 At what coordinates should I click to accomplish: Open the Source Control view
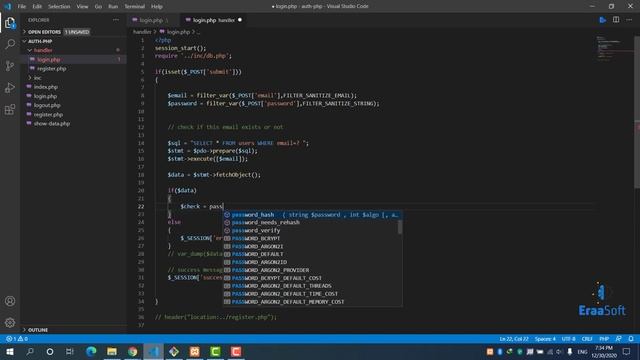click(x=10, y=66)
